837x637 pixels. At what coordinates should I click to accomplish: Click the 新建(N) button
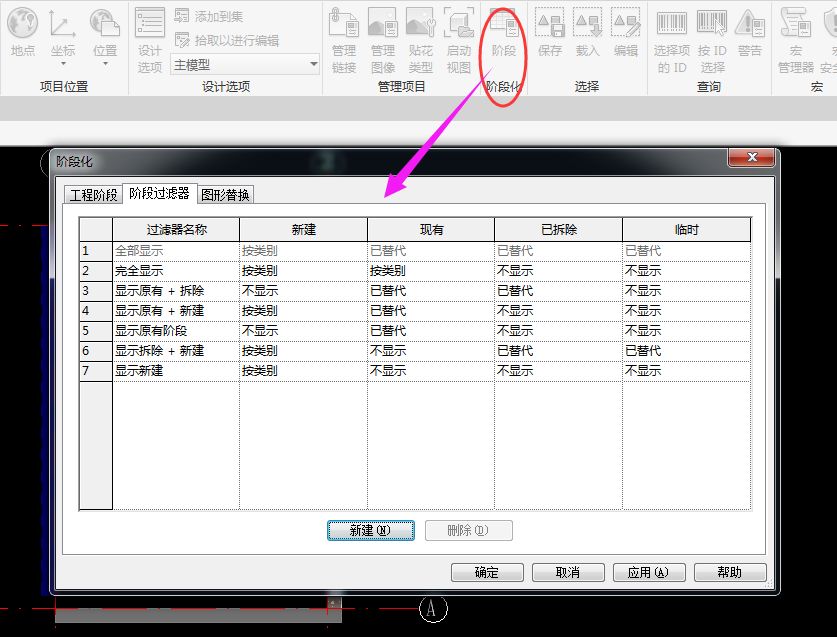pyautogui.click(x=370, y=530)
